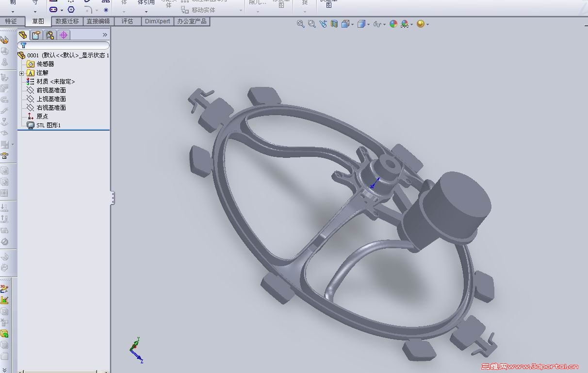The image size is (588, 373).
Task: Click the Previous View icon
Action: 323,24
